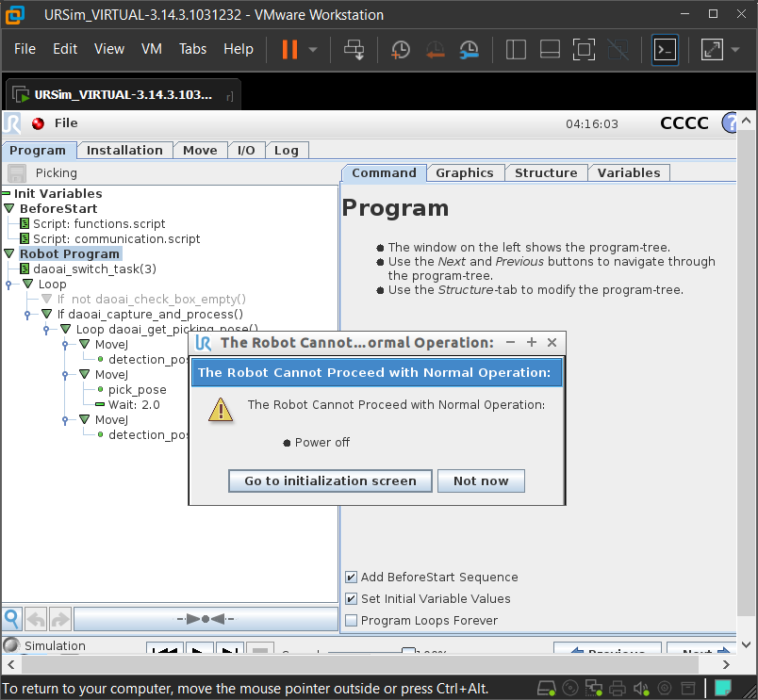Uncheck Add BeforeStart Sequence
The width and height of the screenshot is (758, 700).
[x=352, y=578]
